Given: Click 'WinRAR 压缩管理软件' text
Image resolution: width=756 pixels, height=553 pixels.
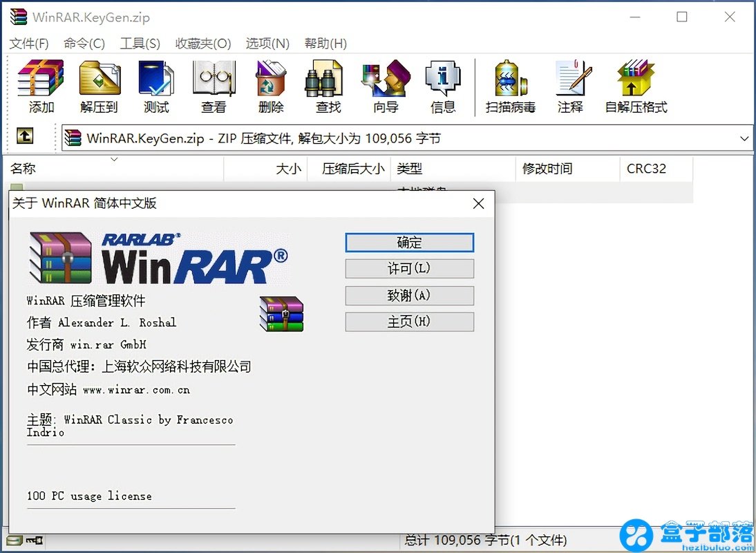Looking at the screenshot, I should 86,301.
